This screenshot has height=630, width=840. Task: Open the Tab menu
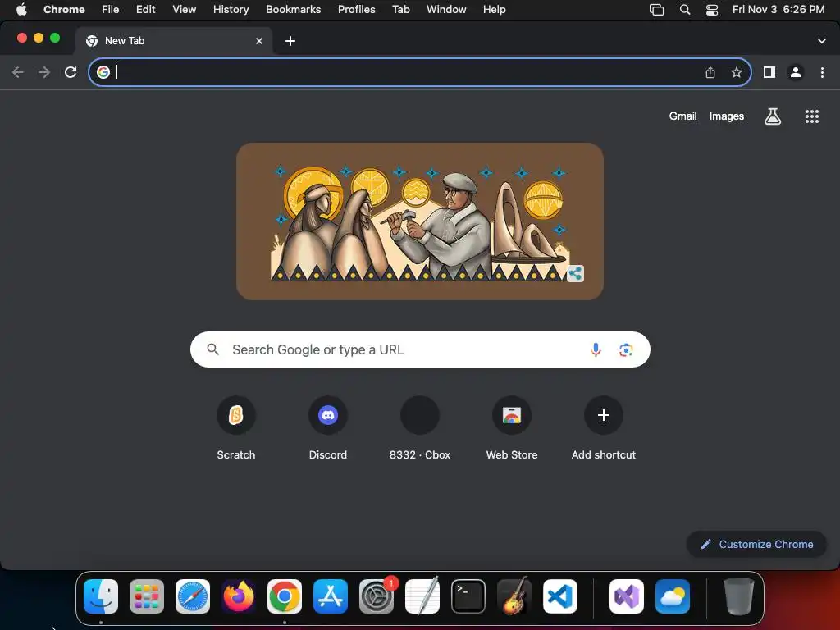pyautogui.click(x=400, y=10)
